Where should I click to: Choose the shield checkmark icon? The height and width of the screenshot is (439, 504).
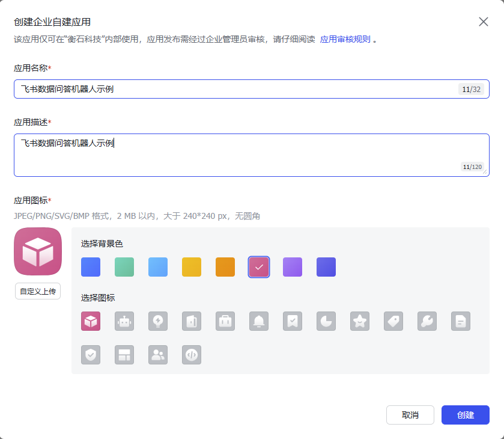click(91, 355)
